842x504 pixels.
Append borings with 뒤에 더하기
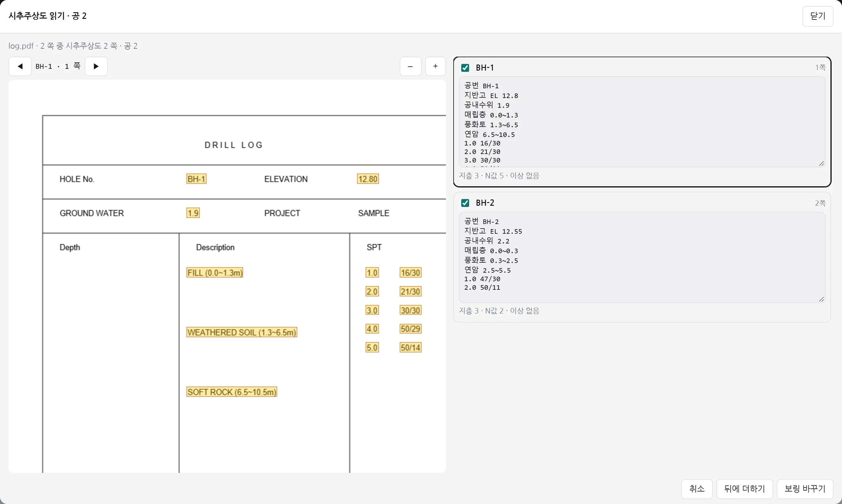tap(745, 489)
